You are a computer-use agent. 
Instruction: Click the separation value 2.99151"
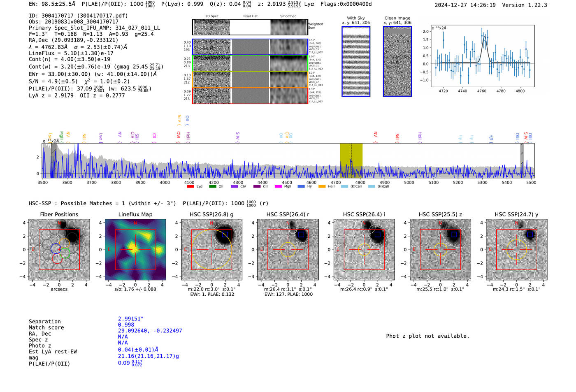(131, 319)
